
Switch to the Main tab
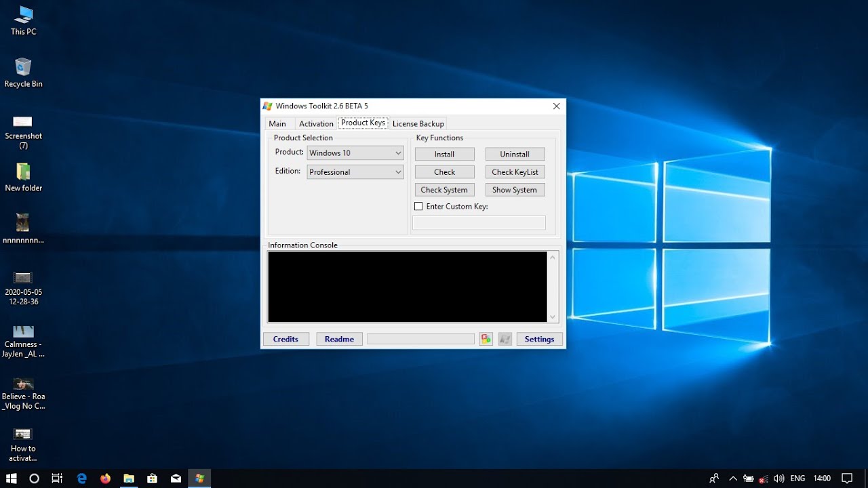click(277, 123)
